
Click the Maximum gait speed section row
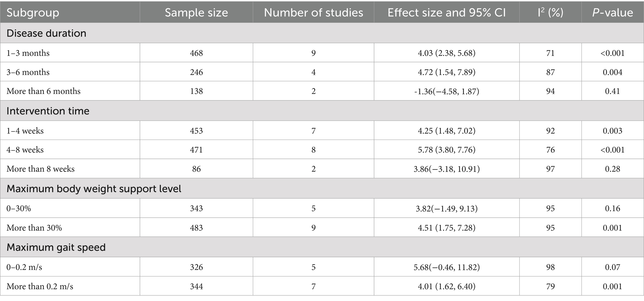tap(56, 247)
